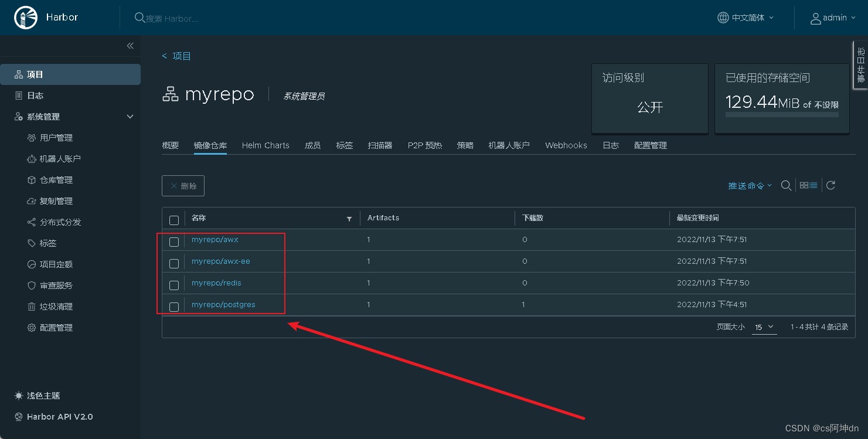Image resolution: width=868 pixels, height=439 pixels.
Task: Click the 系统管理 administration icon
Action: click(x=19, y=117)
